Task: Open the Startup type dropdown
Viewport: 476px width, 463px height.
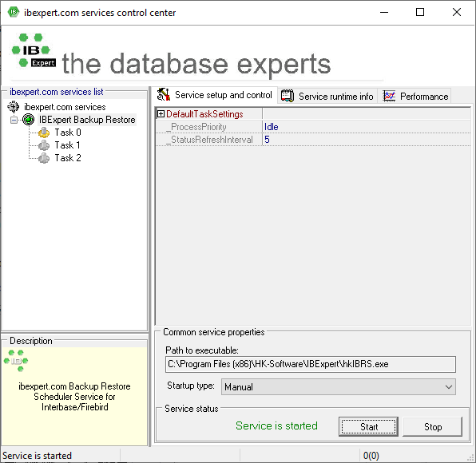Action: [338, 386]
